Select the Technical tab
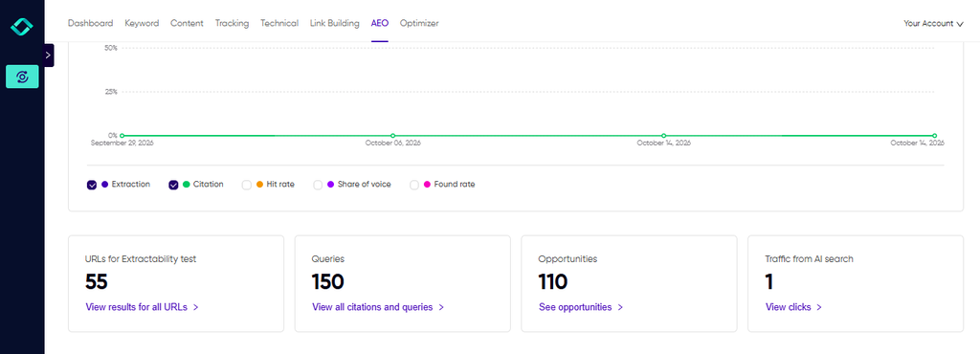Image resolution: width=980 pixels, height=354 pixels. point(279,23)
